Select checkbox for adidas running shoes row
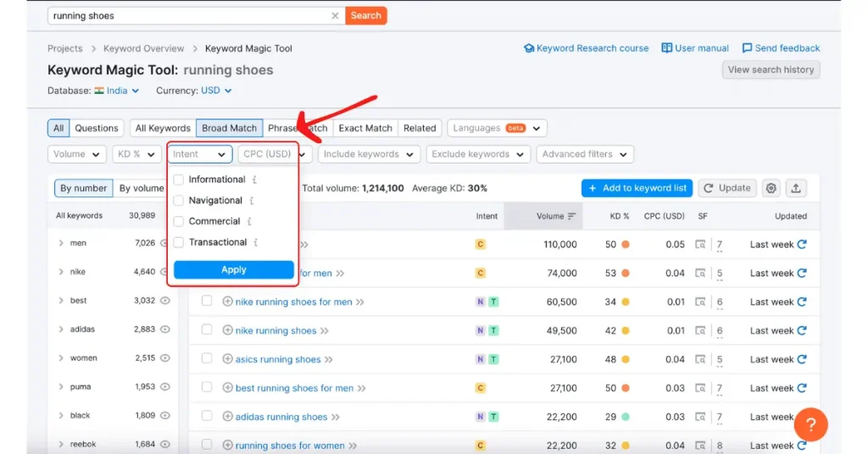The width and height of the screenshot is (868, 454). point(207,416)
